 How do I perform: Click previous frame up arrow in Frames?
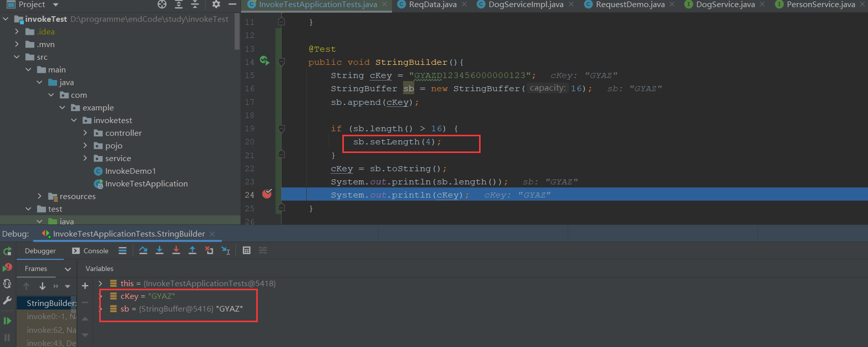click(26, 286)
